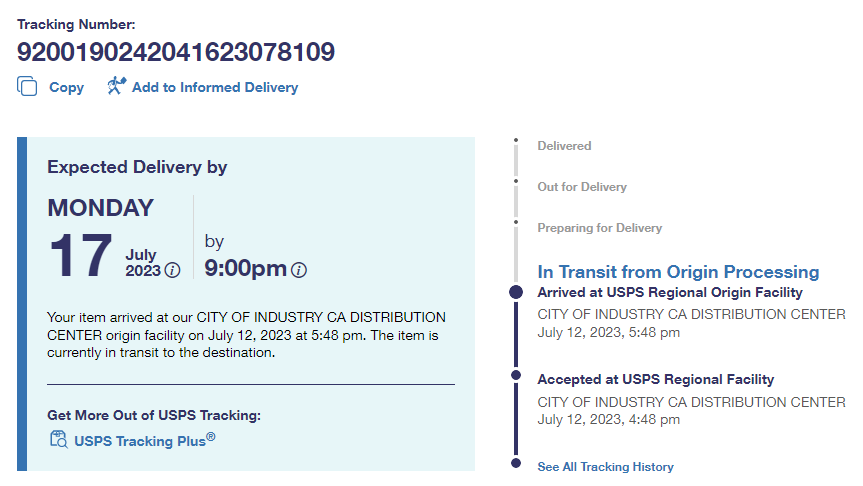The image size is (863, 486).
Task: Click Arrived at USPS Regional Origin Facility entry
Action: [x=669, y=293]
